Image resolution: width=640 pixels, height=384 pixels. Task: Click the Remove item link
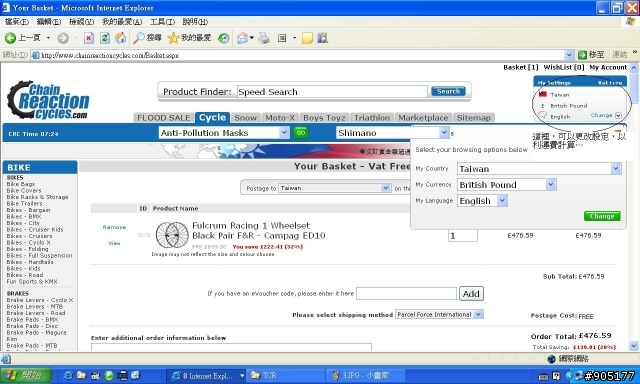coord(114,227)
